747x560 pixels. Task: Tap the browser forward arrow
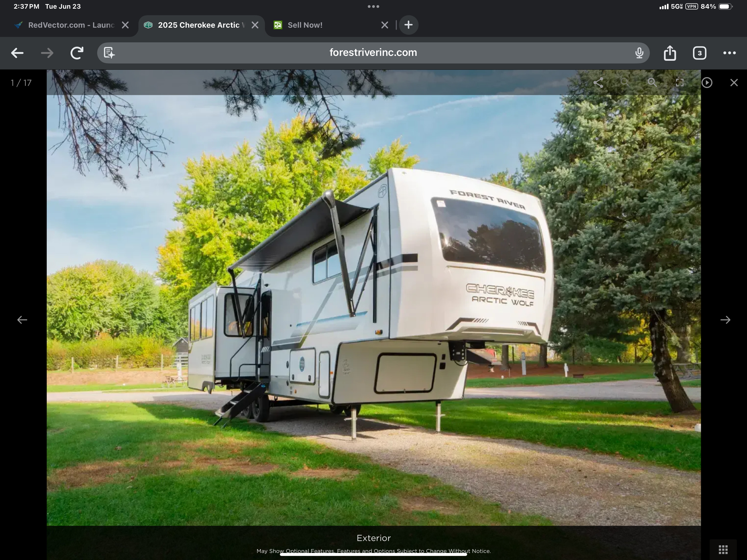click(x=47, y=53)
